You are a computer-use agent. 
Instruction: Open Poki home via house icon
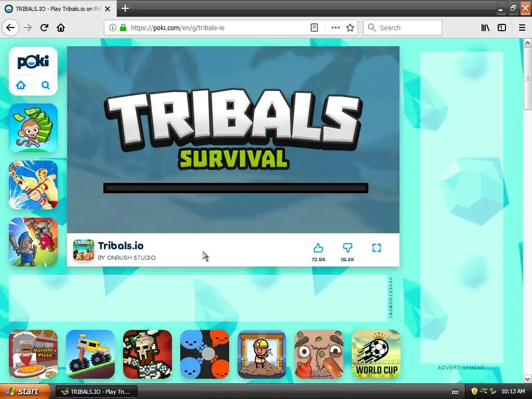(x=21, y=85)
